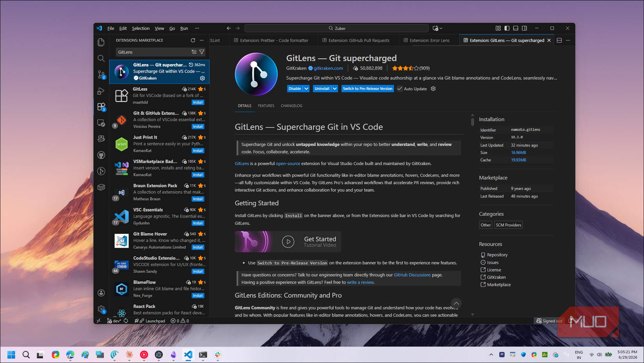Screen dimensions: 644x363
Task: Open the FEATURES tab
Action: click(x=266, y=106)
